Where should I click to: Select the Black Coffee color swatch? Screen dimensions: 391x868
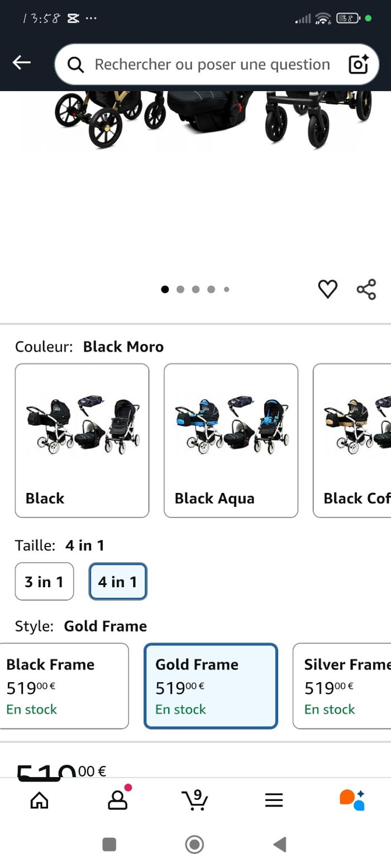[x=352, y=440]
